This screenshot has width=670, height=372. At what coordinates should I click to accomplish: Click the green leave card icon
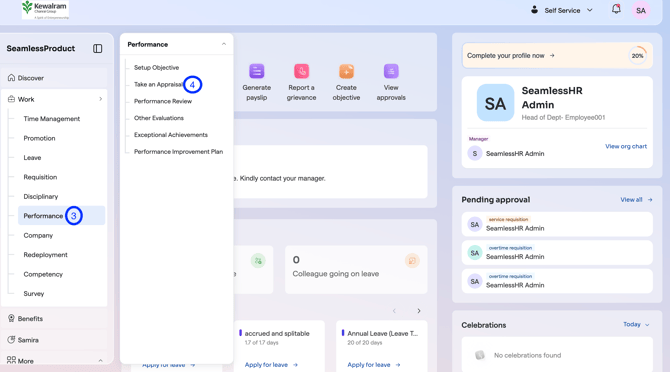pyautogui.click(x=258, y=261)
